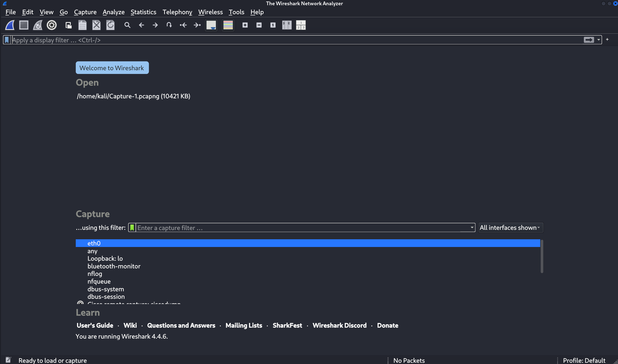Open the Wiki link
The height and width of the screenshot is (364, 618).
pyautogui.click(x=130, y=325)
